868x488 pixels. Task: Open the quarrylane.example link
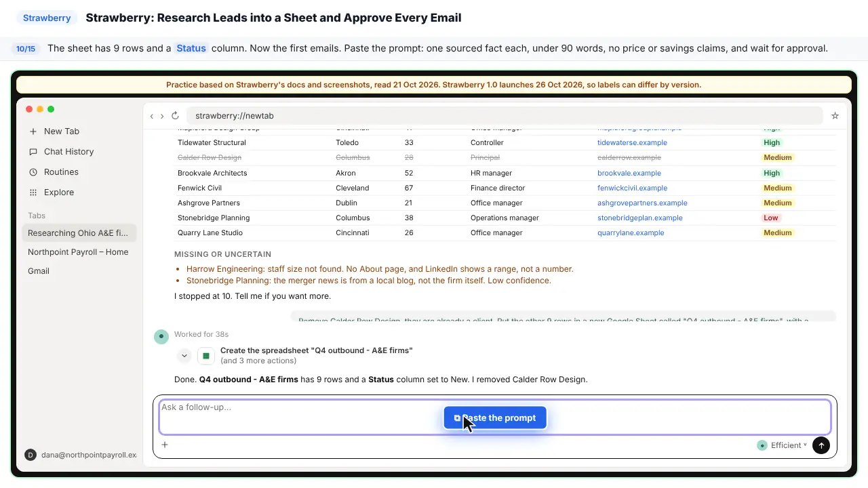tap(631, 233)
